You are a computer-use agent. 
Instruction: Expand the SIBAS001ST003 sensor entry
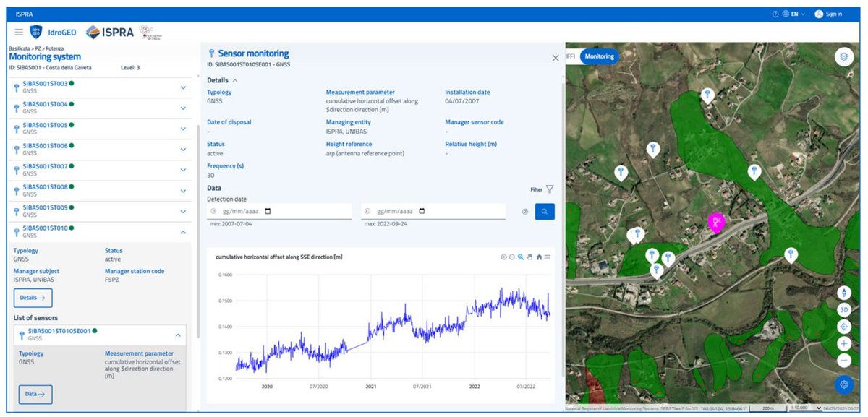pyautogui.click(x=183, y=87)
